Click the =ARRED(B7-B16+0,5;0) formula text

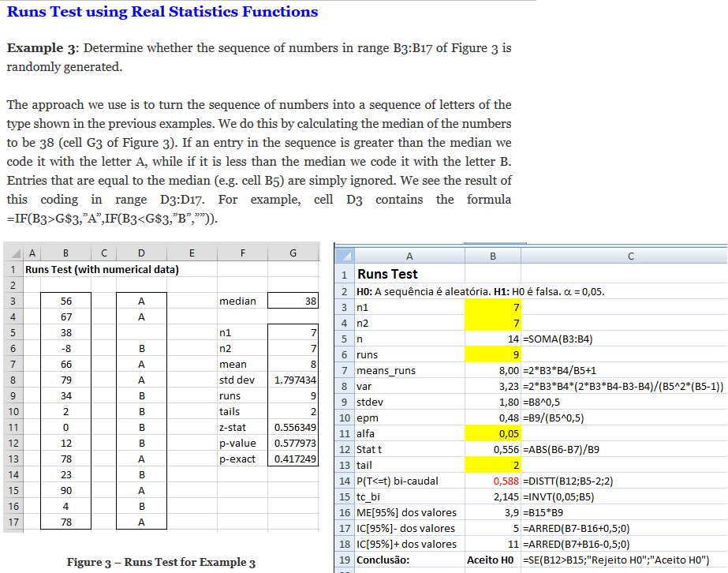coord(577,529)
